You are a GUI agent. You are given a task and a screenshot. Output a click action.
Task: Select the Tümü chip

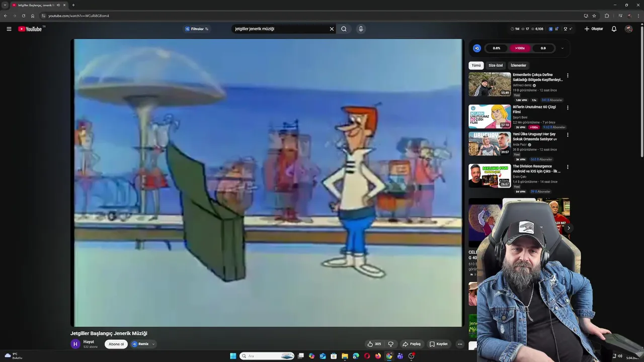(x=476, y=65)
